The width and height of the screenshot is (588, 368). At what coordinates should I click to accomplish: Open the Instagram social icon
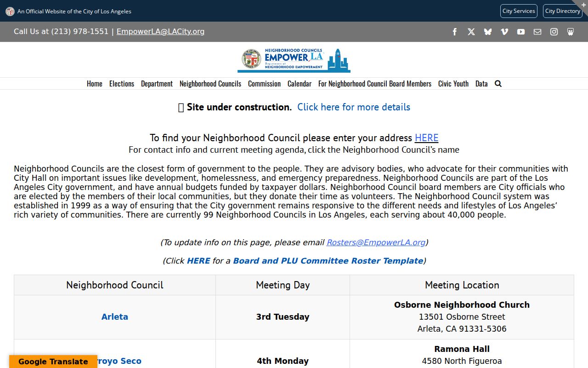[554, 32]
